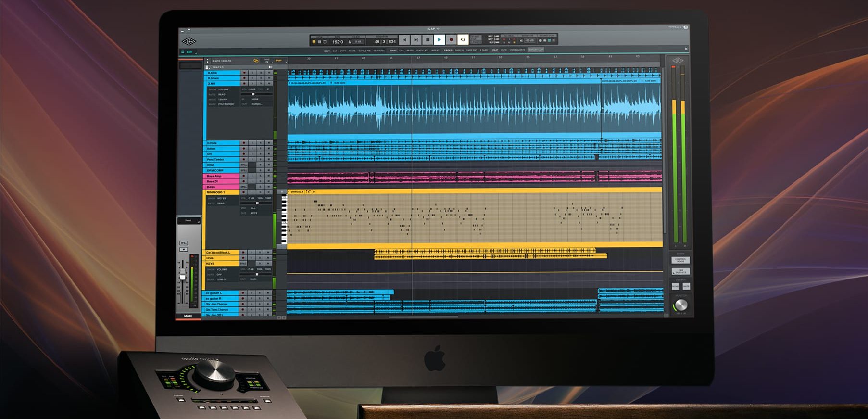Open the KEYS Auto Off dropdown
This screenshot has height=419, width=868.
pos(219,274)
